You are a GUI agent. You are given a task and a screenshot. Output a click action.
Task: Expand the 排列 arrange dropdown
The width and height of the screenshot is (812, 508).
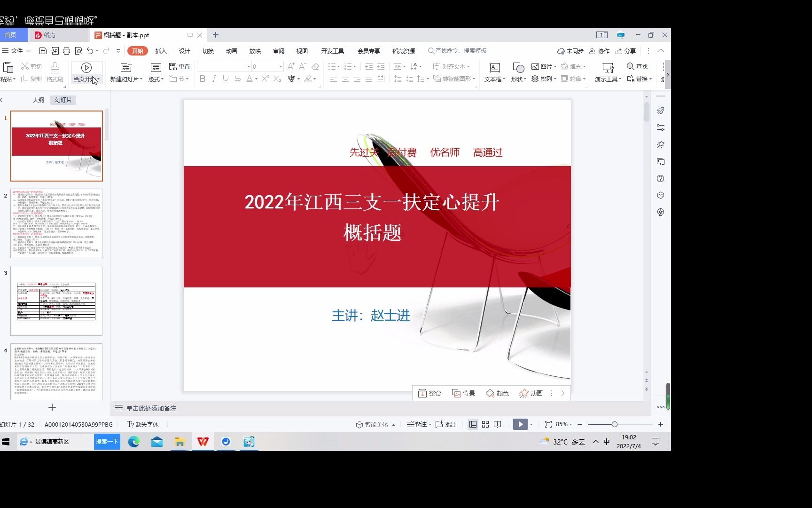point(544,79)
